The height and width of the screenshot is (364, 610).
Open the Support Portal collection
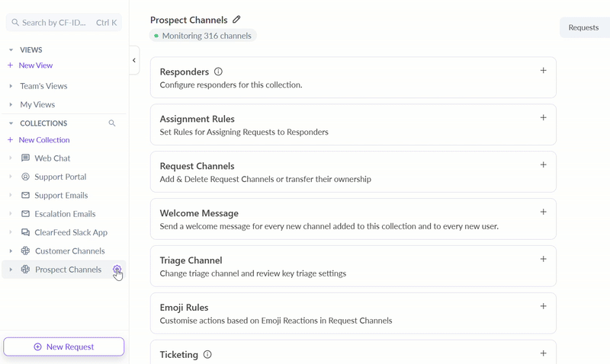pyautogui.click(x=60, y=177)
